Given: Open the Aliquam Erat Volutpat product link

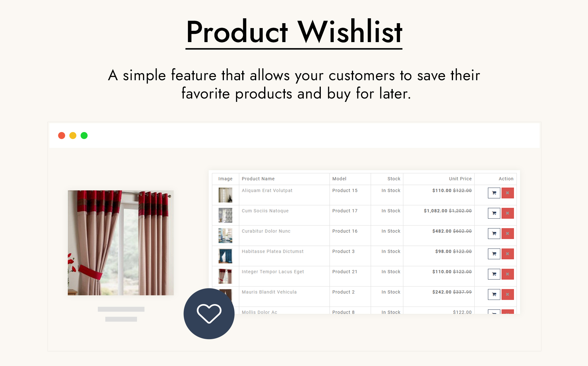Looking at the screenshot, I should pyautogui.click(x=267, y=191).
